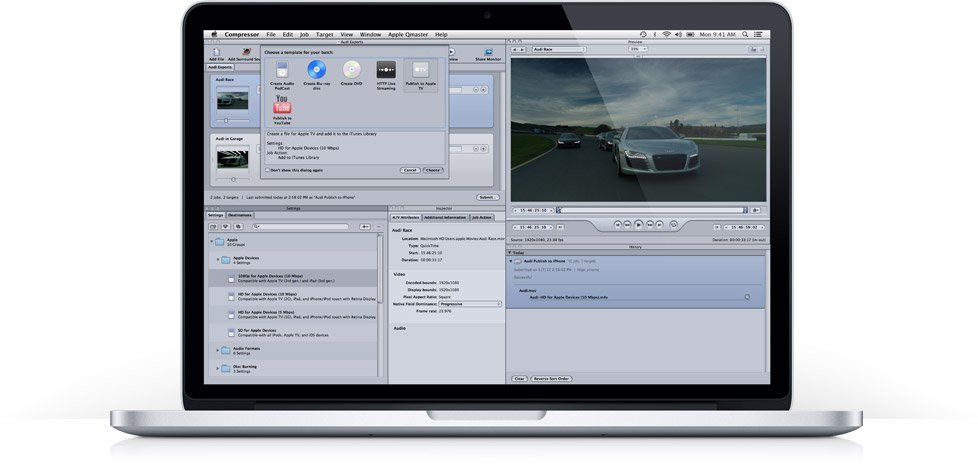
Task: Click the Bluetooth menu bar icon
Action: tap(655, 34)
